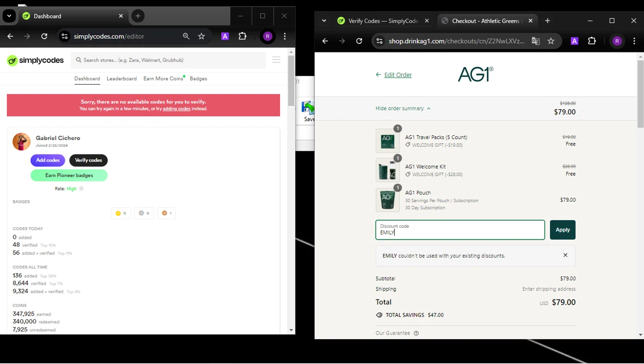644x364 pixels.
Task: Click the Edit Order link
Action: (398, 75)
